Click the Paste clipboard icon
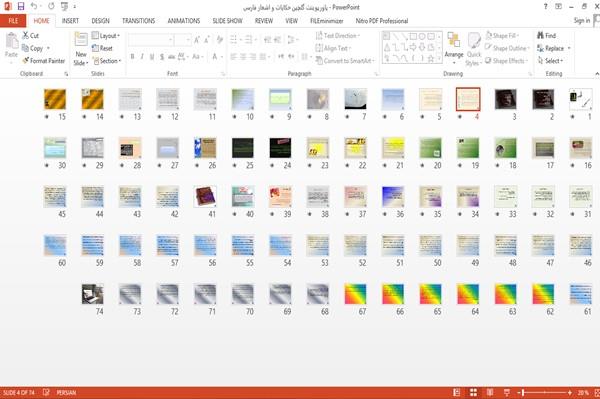 click(11, 41)
